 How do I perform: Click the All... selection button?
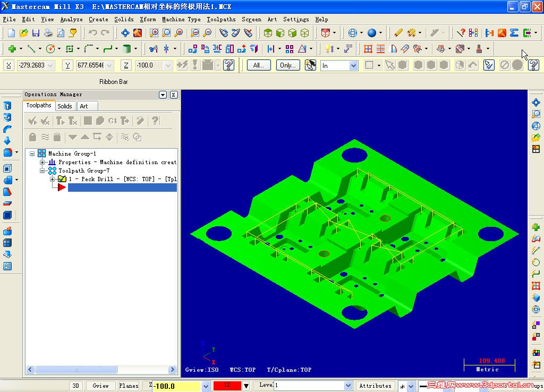click(259, 65)
